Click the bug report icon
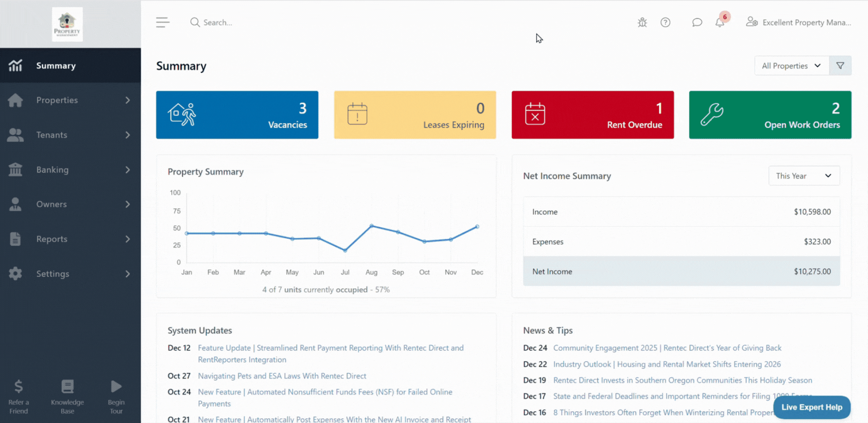The image size is (868, 423). pos(642,22)
